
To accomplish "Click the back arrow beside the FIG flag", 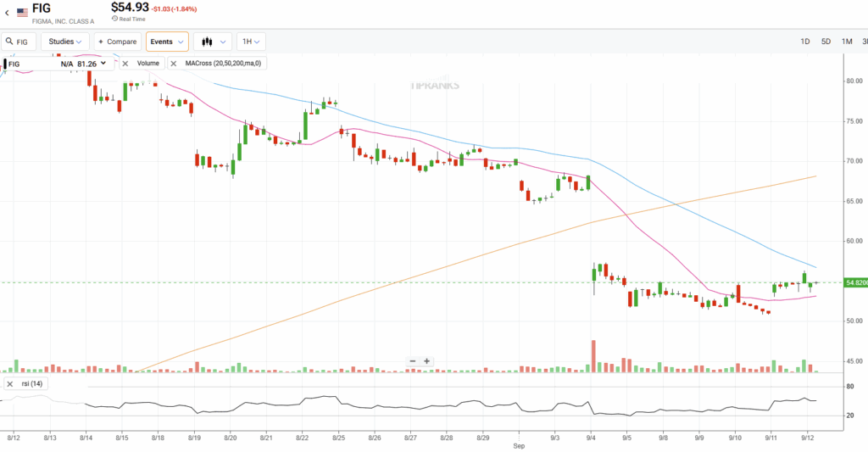I will pos(7,14).
